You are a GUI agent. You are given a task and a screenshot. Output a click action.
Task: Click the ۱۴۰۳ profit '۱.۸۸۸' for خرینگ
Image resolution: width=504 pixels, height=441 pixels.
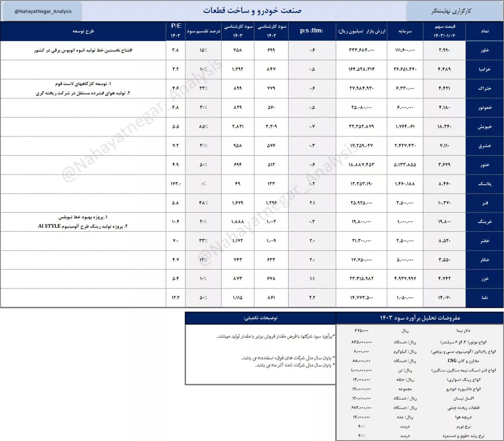coord(238,221)
